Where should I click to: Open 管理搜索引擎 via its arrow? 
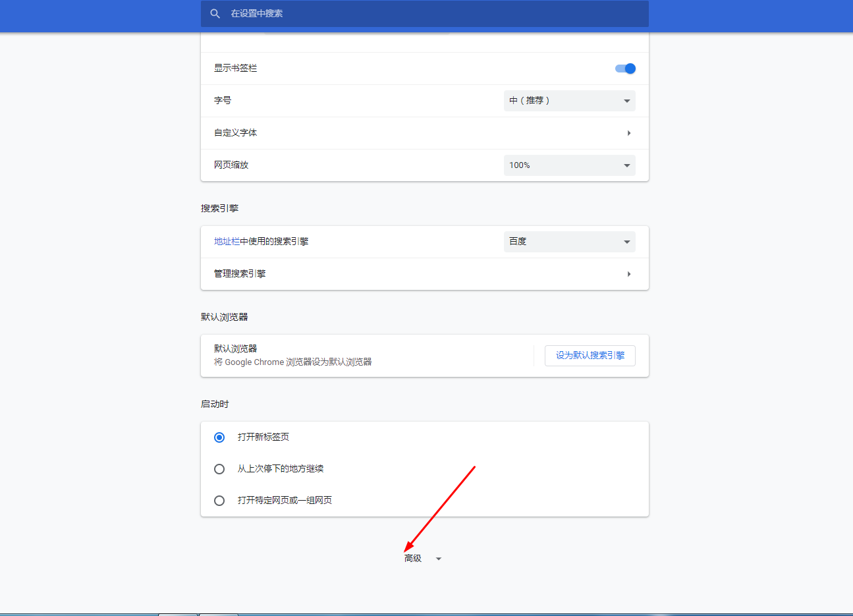pos(629,274)
